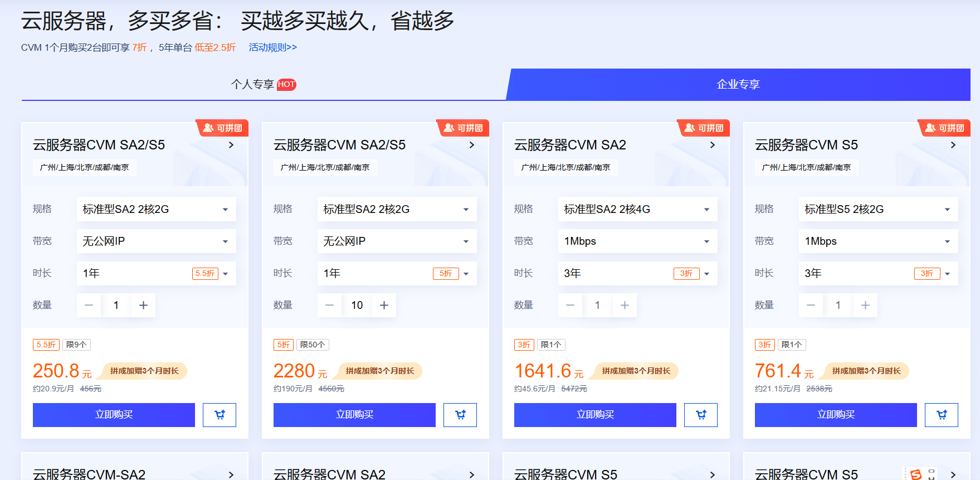
Task: Open 标准型SA2 2核4G spec dropdown
Action: (638, 209)
